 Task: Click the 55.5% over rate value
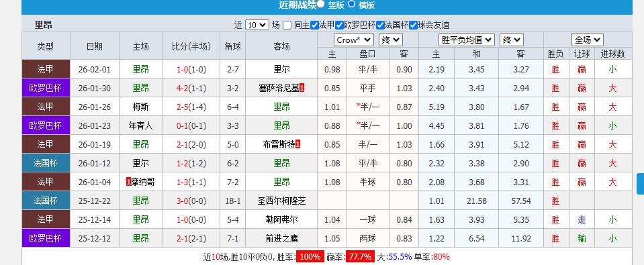click(400, 257)
